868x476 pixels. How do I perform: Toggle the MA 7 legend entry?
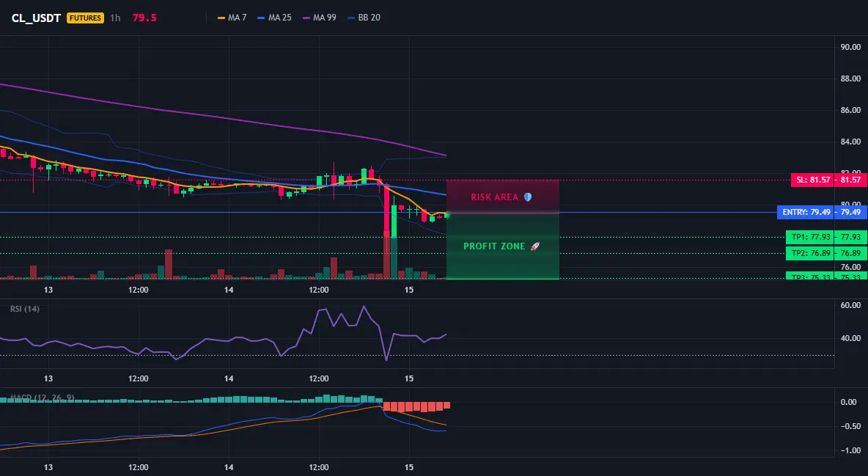point(232,18)
